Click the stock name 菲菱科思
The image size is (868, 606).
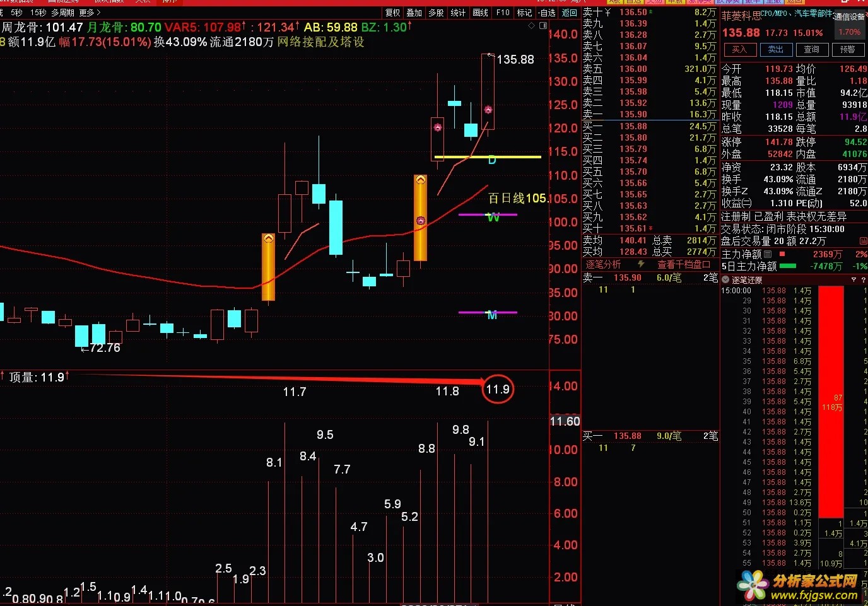(741, 16)
